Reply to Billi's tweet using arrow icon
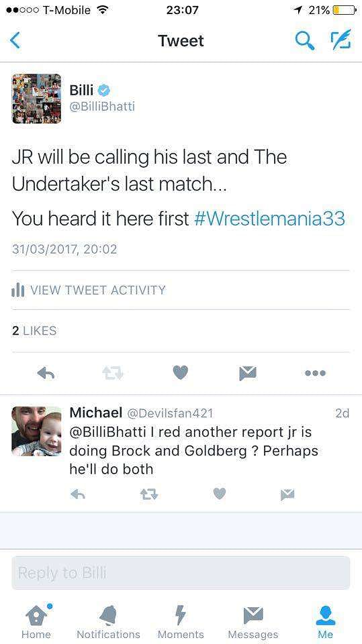This screenshot has height=644, width=362. click(x=46, y=373)
